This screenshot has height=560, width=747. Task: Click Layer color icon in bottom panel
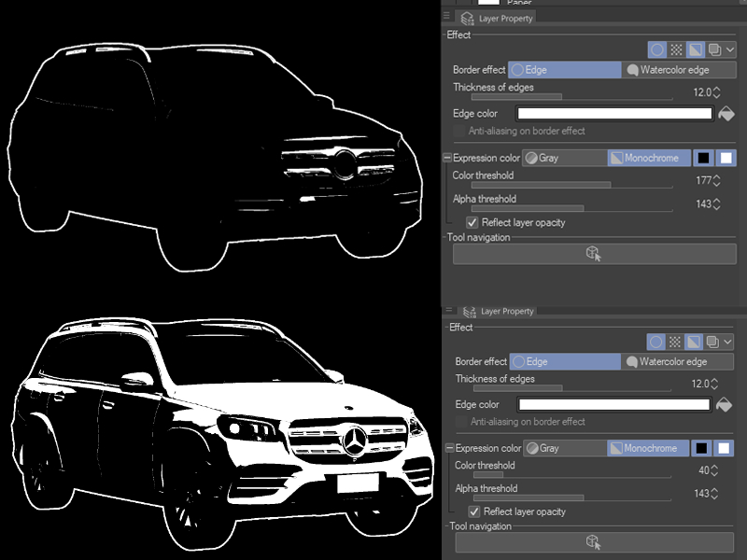click(x=695, y=343)
